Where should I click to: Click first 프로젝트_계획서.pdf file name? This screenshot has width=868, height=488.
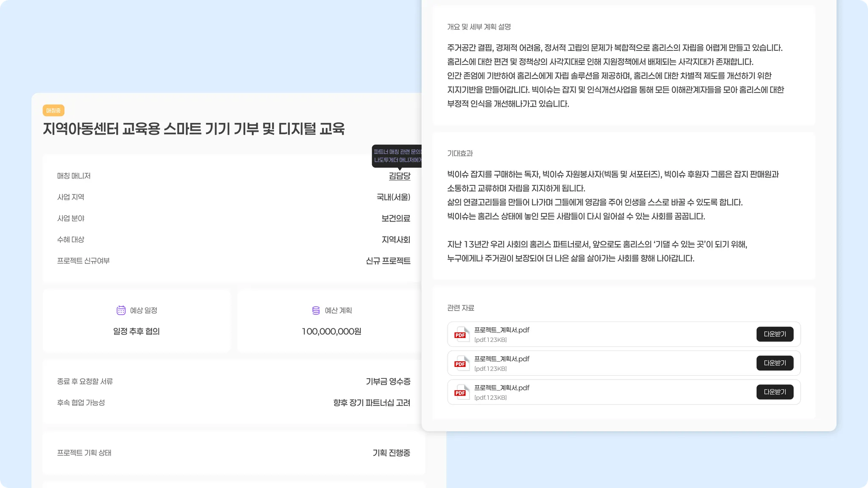(501, 330)
